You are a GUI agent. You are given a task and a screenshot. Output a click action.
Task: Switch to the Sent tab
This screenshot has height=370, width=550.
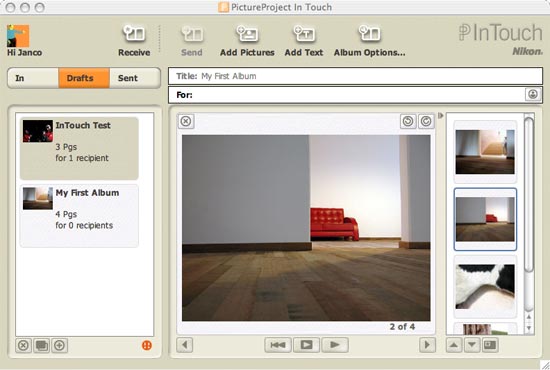pos(135,78)
